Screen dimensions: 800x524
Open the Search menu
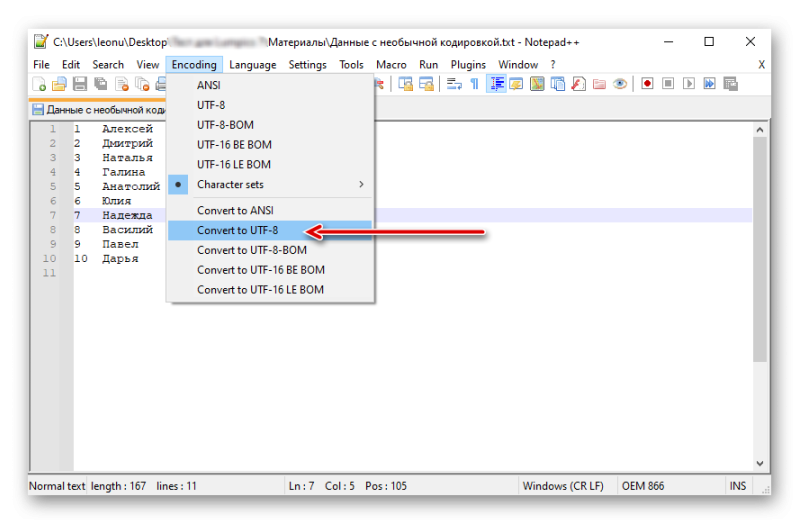point(108,65)
